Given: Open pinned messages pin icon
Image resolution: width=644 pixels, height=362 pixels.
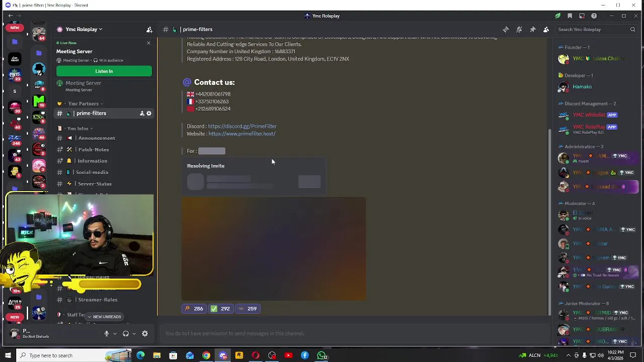Looking at the screenshot, I should tap(533, 29).
